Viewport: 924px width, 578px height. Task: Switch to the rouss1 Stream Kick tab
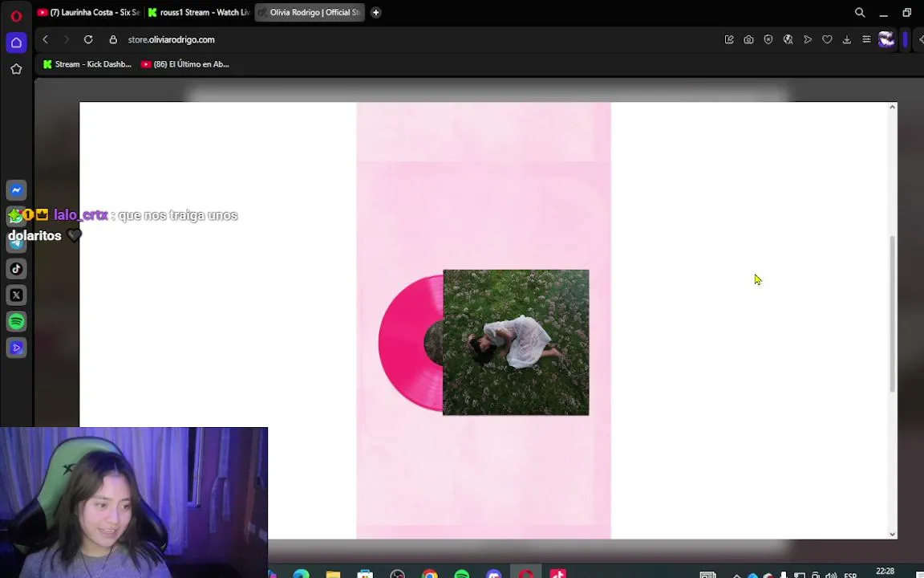199,12
